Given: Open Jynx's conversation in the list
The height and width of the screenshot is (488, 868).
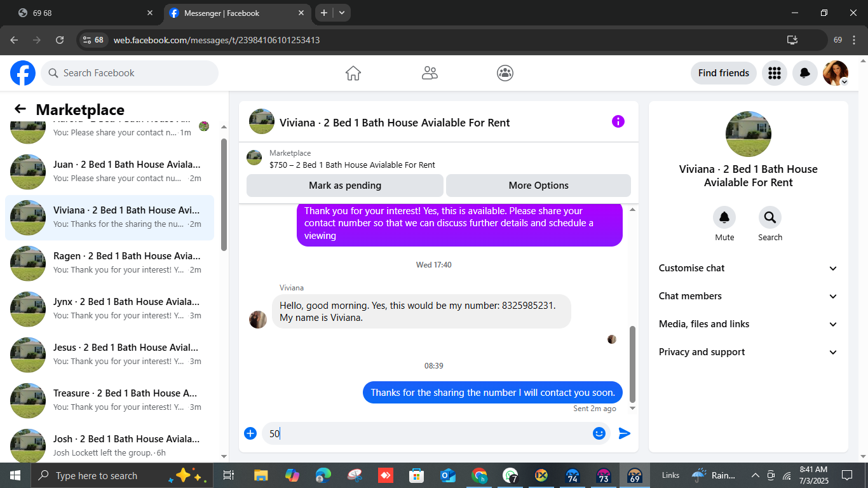Looking at the screenshot, I should coord(109,309).
